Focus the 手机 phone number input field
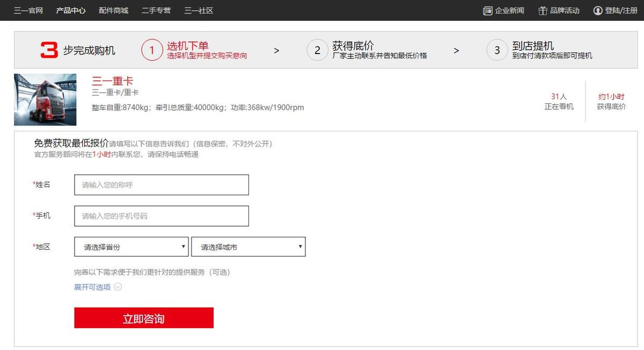The width and height of the screenshot is (644, 350). click(162, 216)
